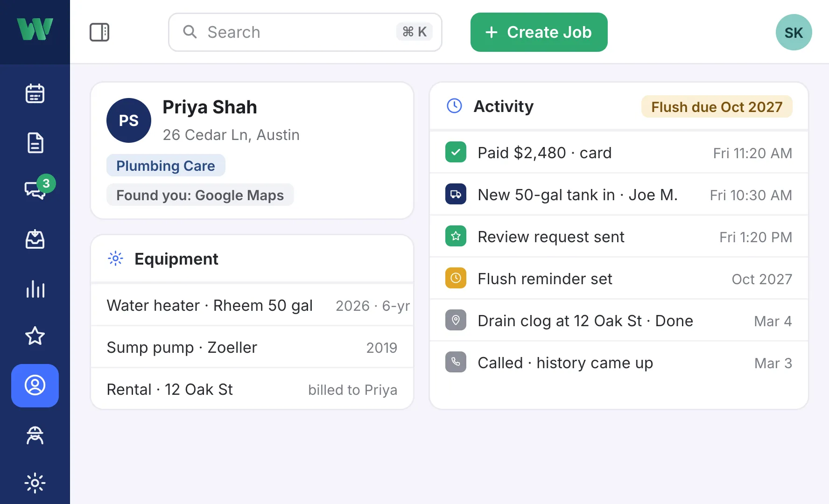Click the PS customer avatar
This screenshot has width=829, height=504.
point(129,120)
